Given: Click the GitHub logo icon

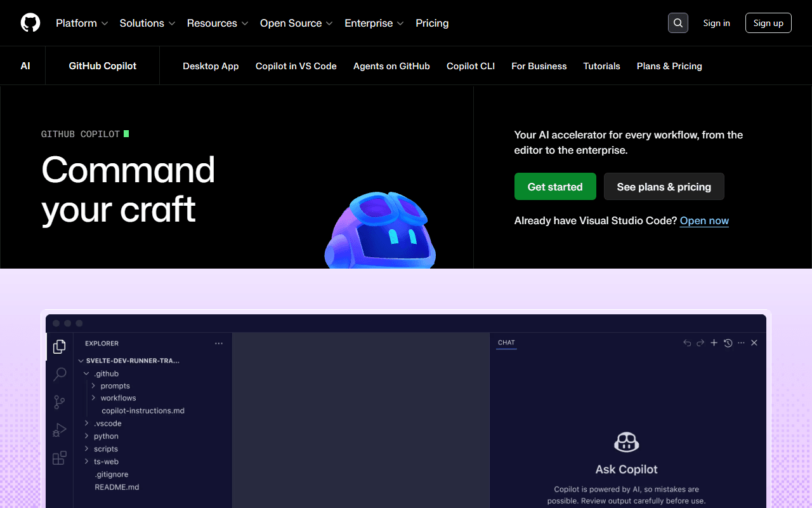Looking at the screenshot, I should point(30,23).
